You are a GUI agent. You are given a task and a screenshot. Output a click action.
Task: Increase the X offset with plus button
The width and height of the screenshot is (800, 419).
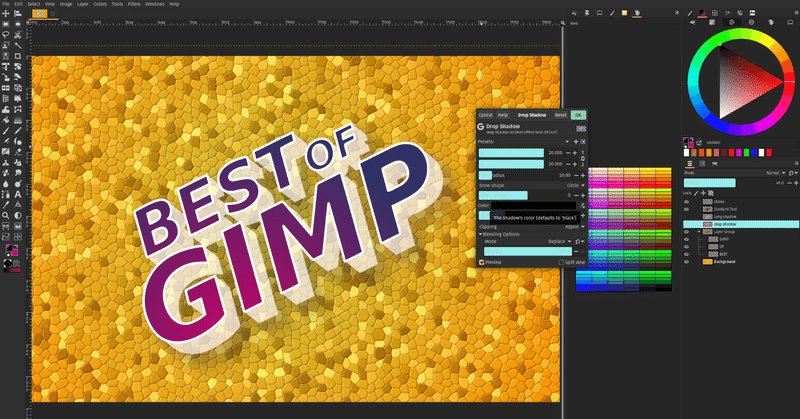[575, 153]
